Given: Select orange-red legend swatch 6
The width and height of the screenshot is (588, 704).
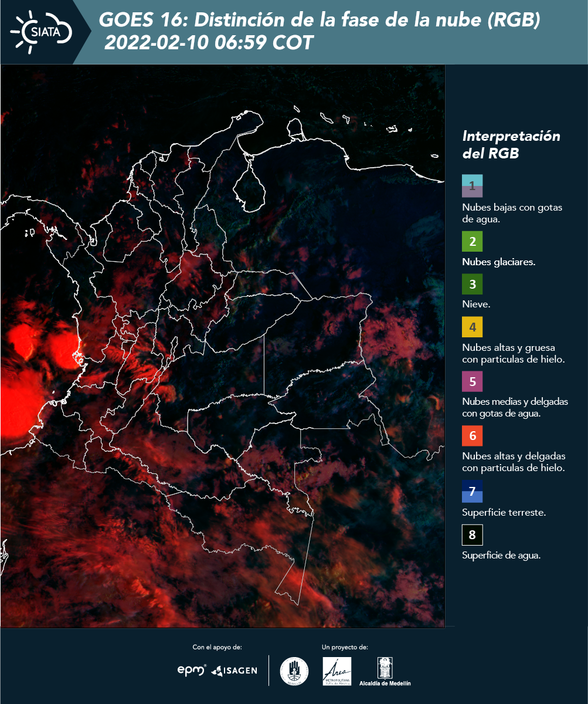Looking at the screenshot, I should (472, 436).
